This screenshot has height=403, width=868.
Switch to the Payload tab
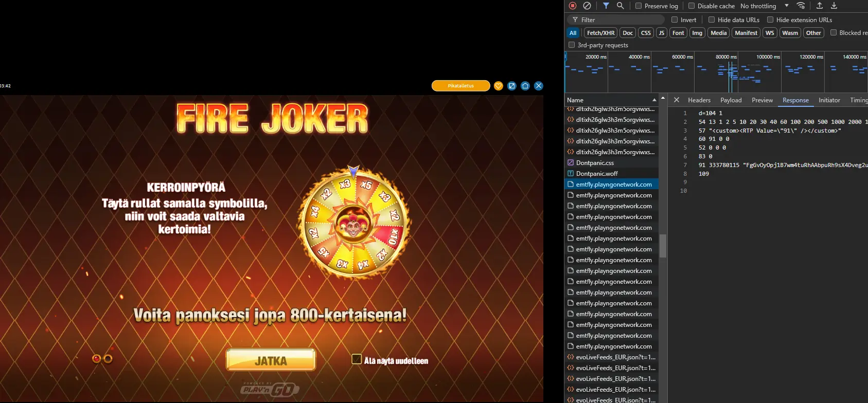point(731,100)
